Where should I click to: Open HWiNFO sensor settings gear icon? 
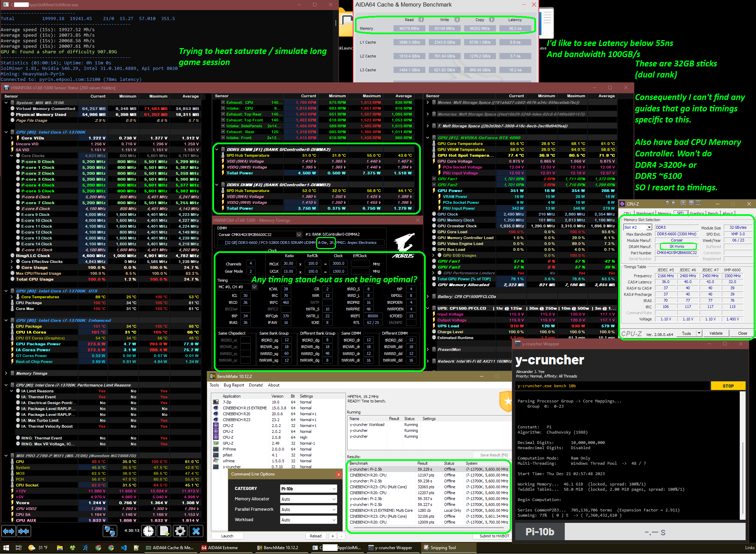coord(180,531)
